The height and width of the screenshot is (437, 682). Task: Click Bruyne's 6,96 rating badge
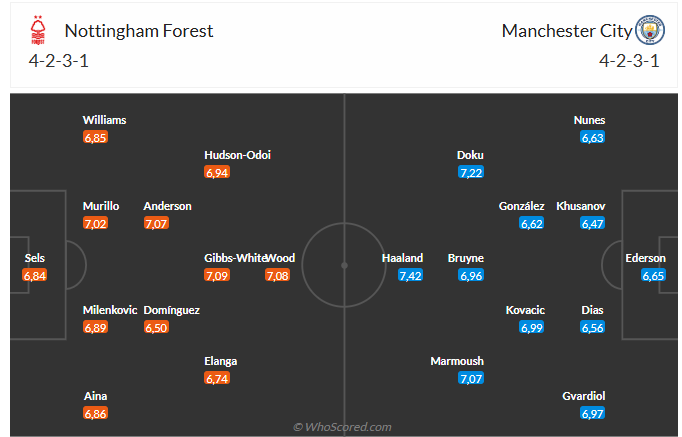(x=471, y=275)
